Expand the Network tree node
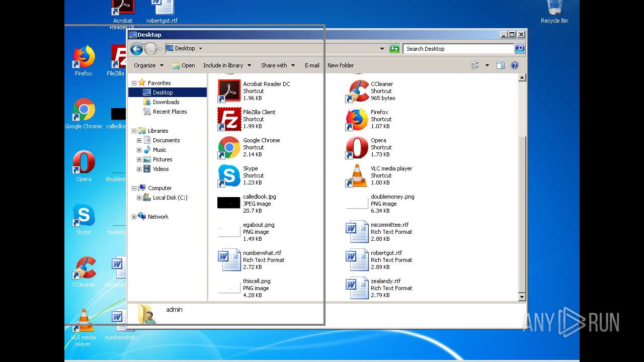 (x=134, y=217)
